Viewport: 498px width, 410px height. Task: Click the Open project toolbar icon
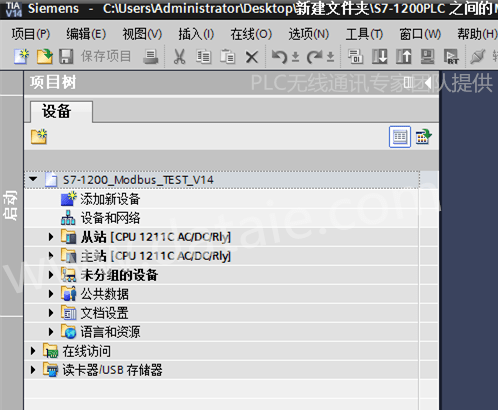tap(45, 56)
